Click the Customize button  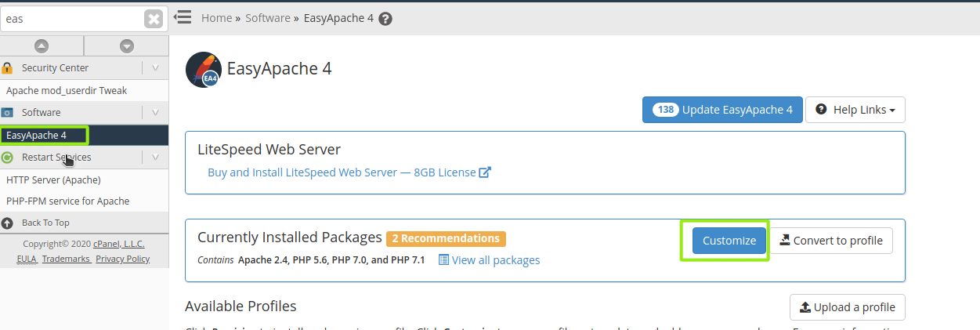coord(729,241)
